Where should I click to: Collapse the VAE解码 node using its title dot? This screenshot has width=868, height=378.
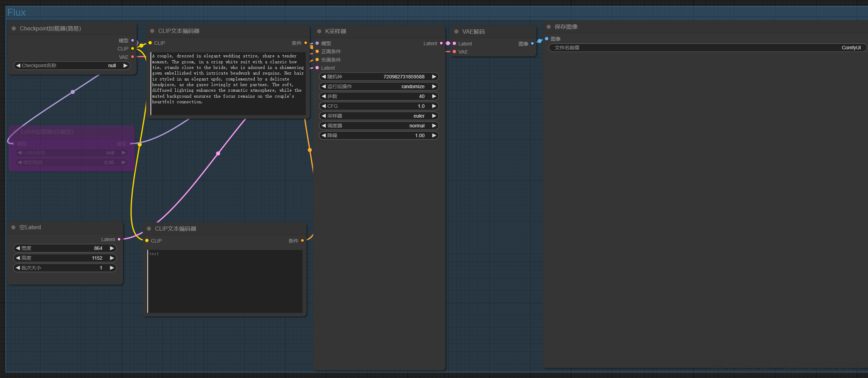(456, 31)
